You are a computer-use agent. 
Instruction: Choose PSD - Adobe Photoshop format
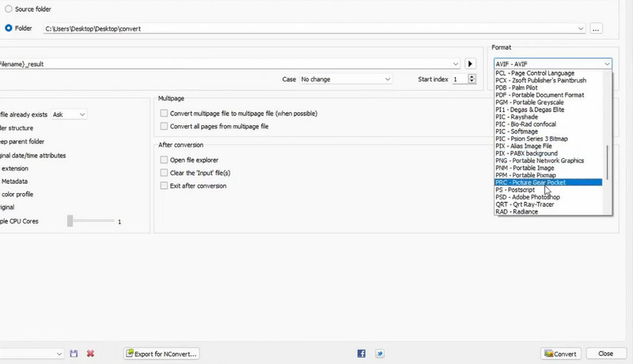548,197
